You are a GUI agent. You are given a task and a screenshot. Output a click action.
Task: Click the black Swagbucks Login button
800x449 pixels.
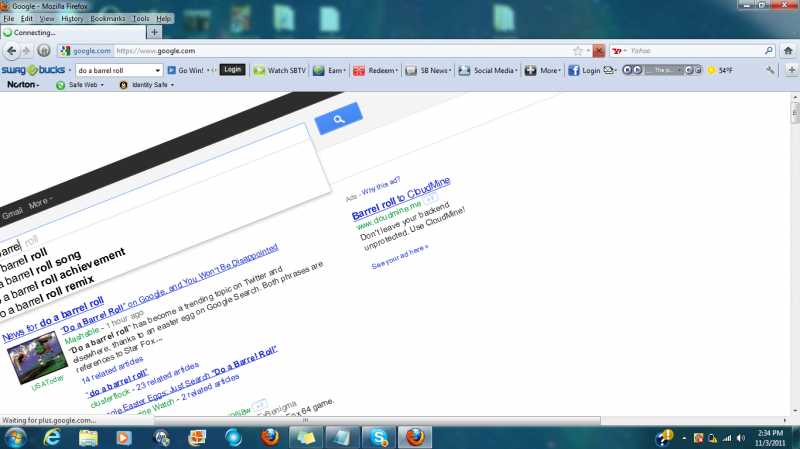tap(232, 69)
